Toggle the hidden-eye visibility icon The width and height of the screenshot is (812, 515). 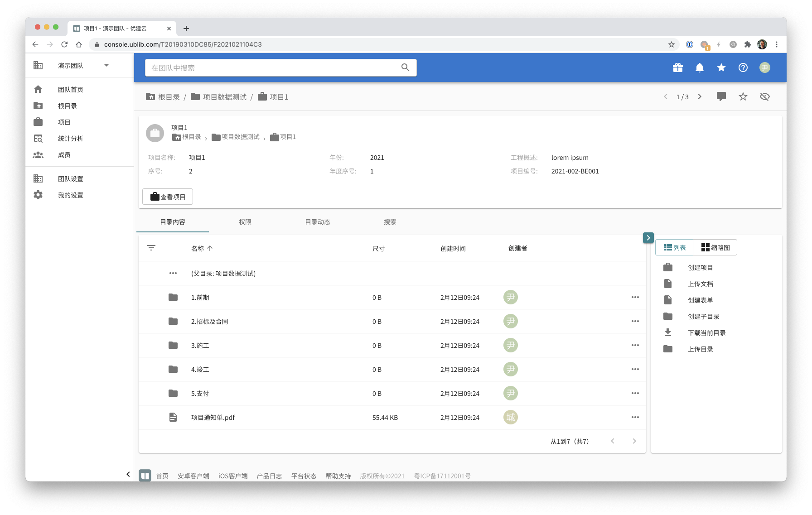click(x=764, y=96)
